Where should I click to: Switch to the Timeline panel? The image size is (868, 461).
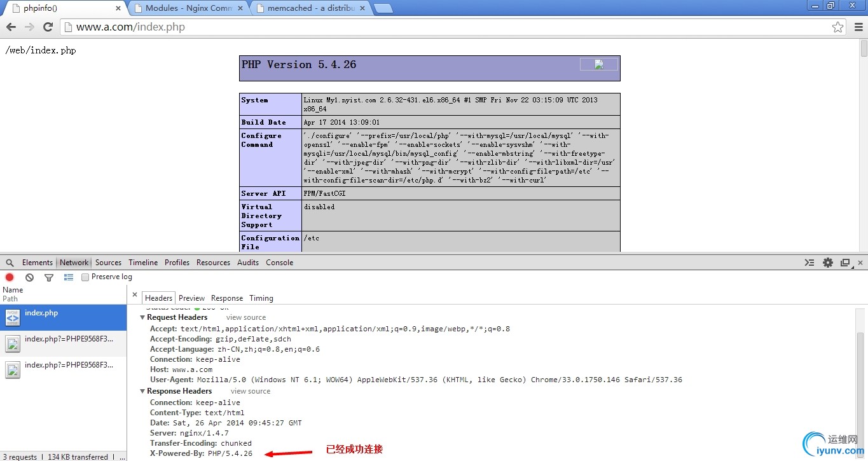(143, 263)
